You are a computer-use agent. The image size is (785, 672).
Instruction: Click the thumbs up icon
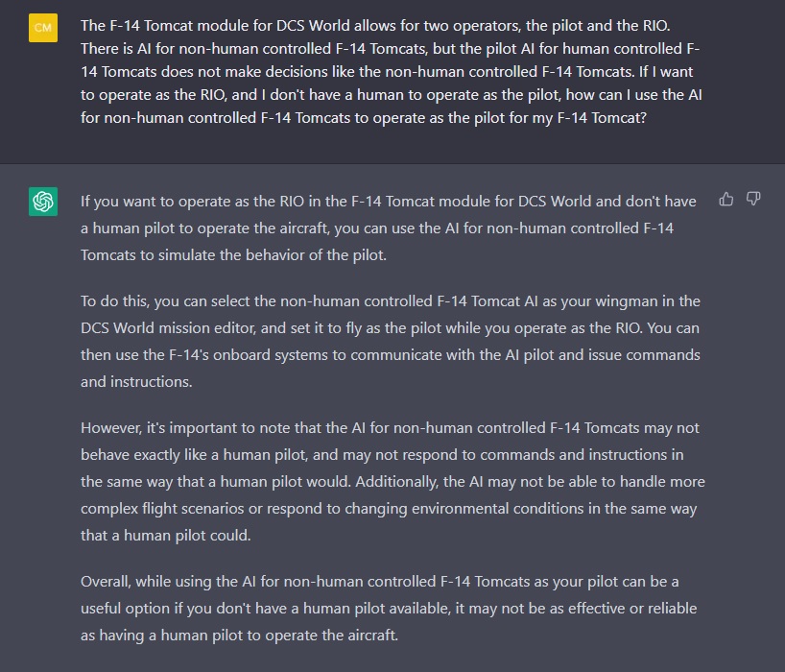726,199
